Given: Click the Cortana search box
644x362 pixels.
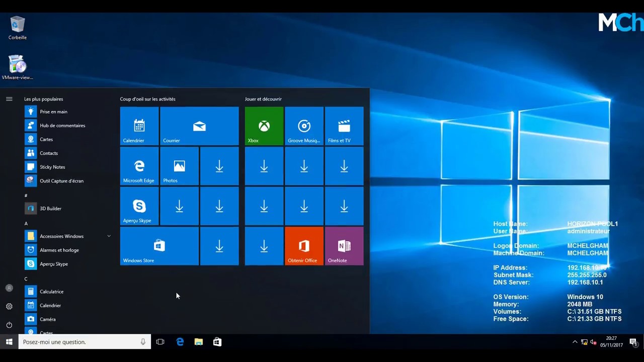Looking at the screenshot, I should coord(85,342).
